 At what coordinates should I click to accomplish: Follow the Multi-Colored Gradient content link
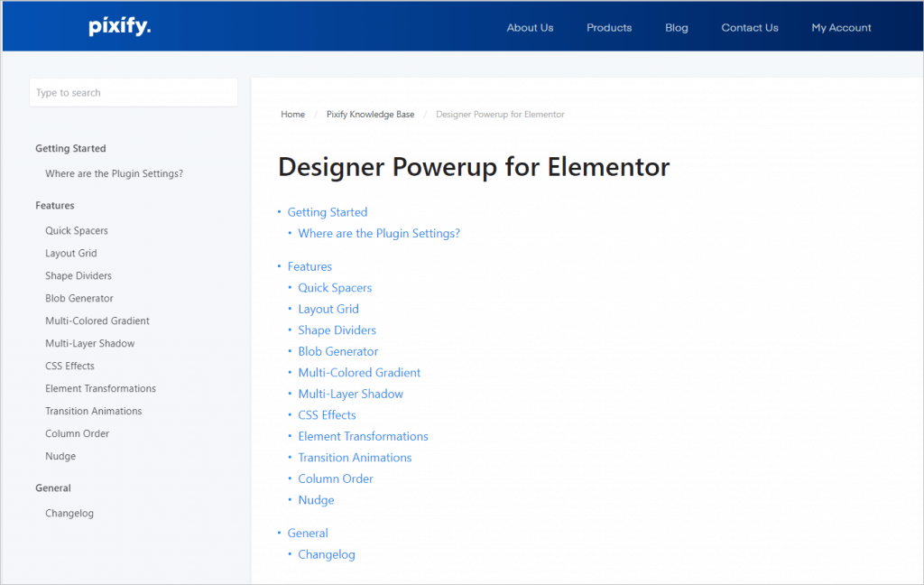click(x=359, y=373)
